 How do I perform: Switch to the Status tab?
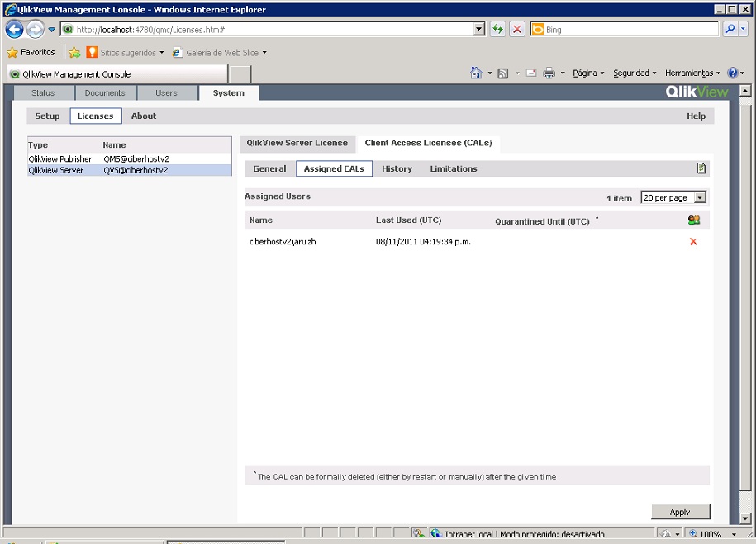(x=43, y=93)
